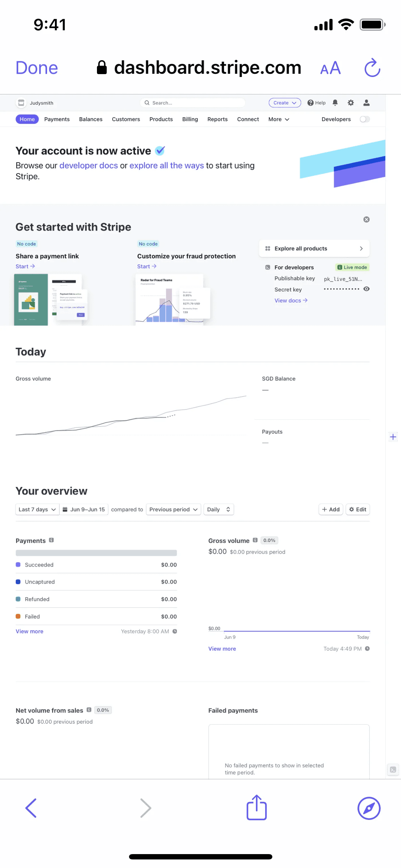Open the user profile icon

coord(366,103)
